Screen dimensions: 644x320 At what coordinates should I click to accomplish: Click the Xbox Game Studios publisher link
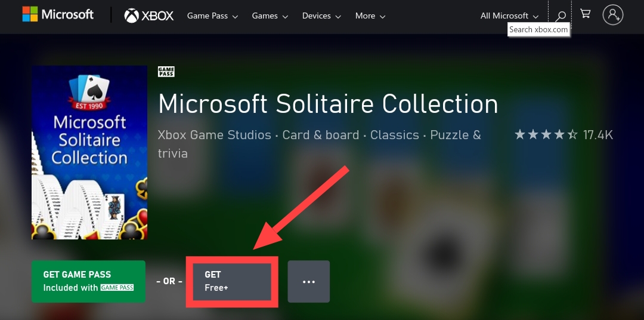point(215,135)
